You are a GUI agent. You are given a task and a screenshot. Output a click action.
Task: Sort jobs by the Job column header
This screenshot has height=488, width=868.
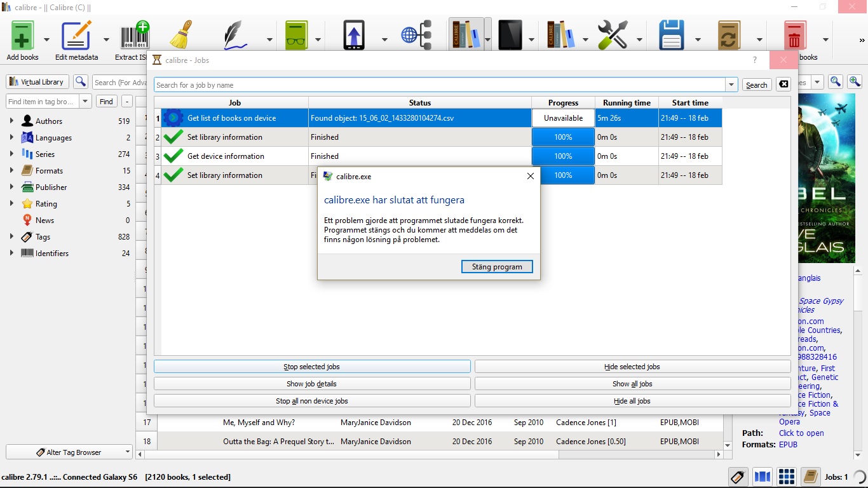point(234,102)
